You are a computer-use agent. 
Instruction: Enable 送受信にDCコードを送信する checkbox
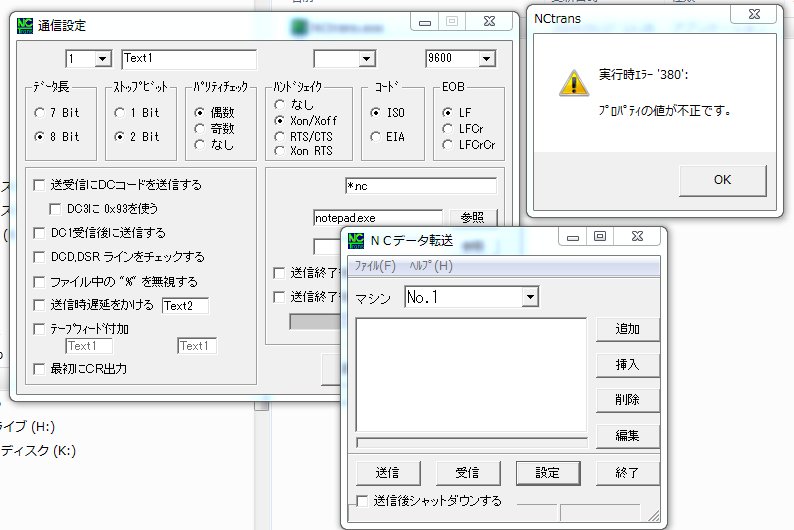click(x=39, y=185)
